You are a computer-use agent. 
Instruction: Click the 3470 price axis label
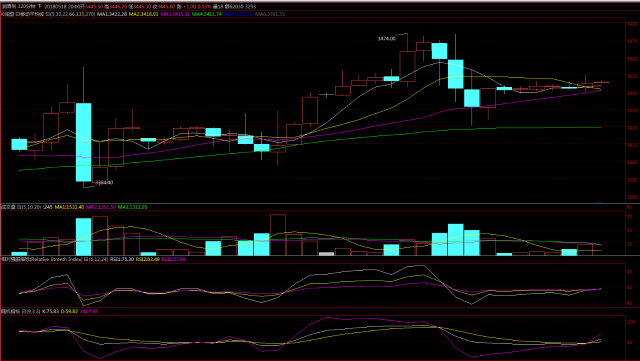[x=632, y=42]
